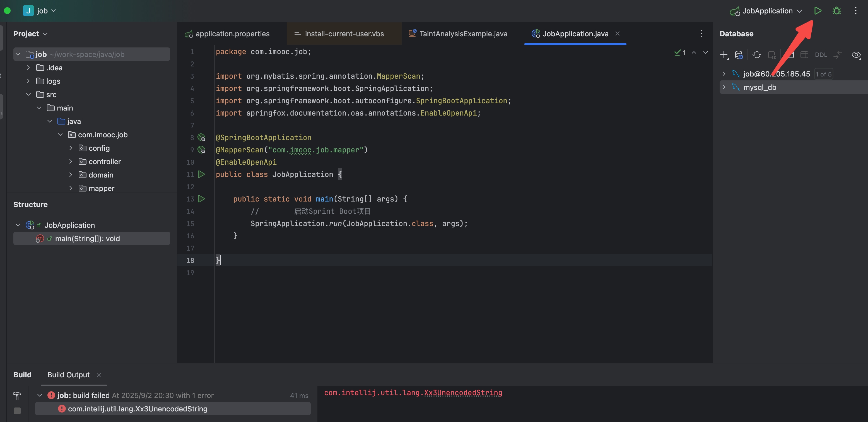The image size is (868, 422).
Task: Collapse the main folder
Action: click(x=39, y=108)
